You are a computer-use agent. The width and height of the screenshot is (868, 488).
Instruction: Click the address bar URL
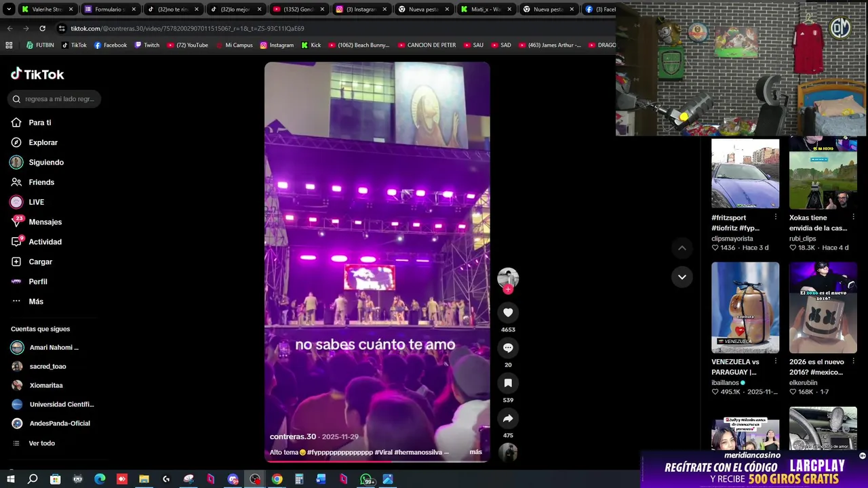pos(188,28)
